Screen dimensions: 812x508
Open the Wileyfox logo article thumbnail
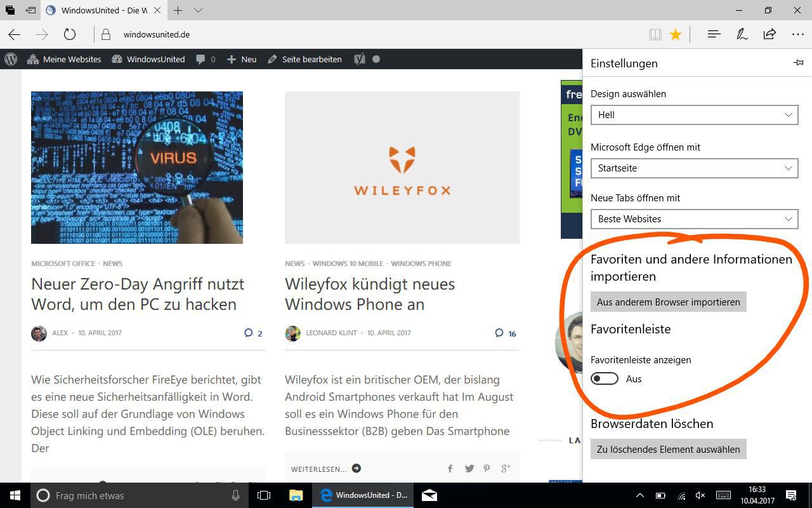(x=402, y=168)
